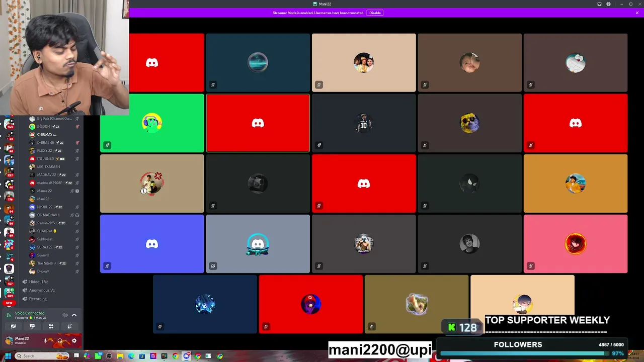Select OG MADHAV in voice member list
The height and width of the screenshot is (362, 644).
[54, 215]
